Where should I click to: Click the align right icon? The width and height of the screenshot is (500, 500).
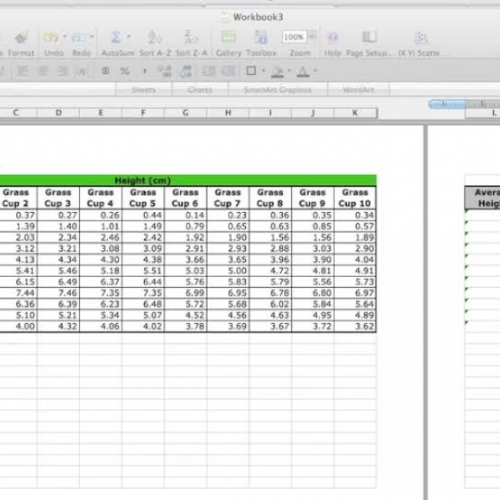(x=63, y=71)
